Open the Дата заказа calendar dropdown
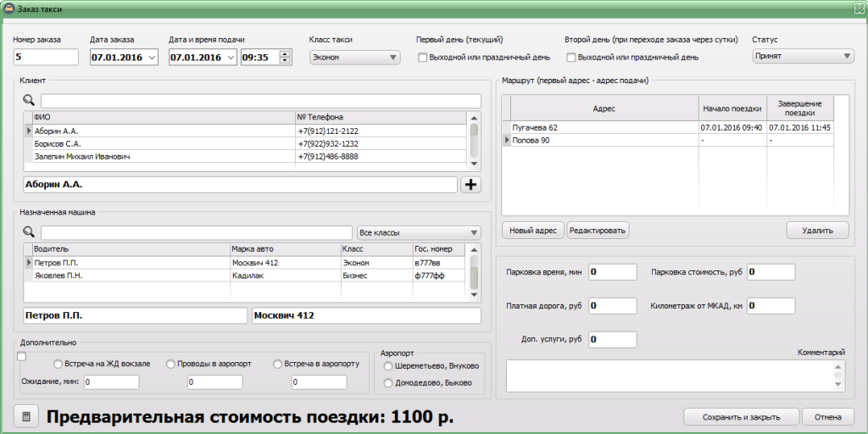The width and height of the screenshot is (868, 434). point(152,58)
